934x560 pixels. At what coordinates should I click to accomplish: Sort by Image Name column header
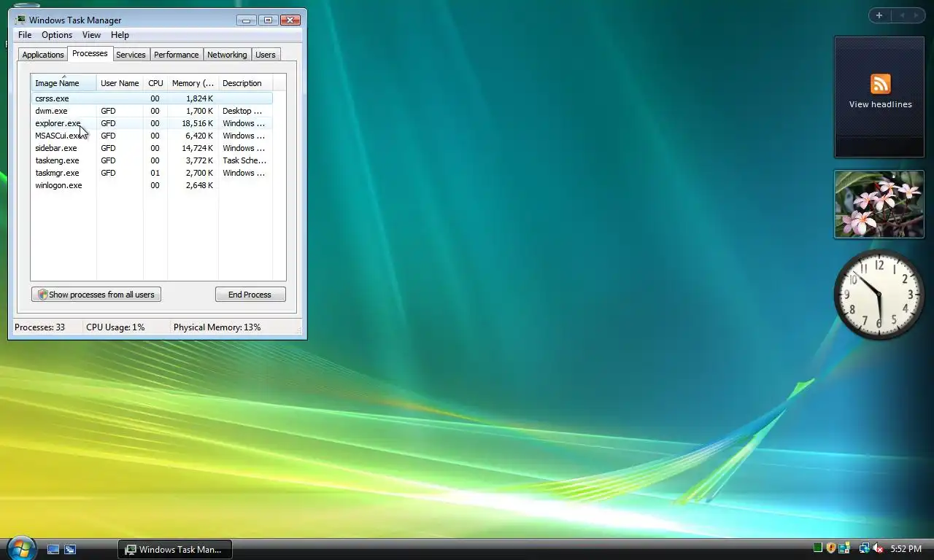(63, 83)
